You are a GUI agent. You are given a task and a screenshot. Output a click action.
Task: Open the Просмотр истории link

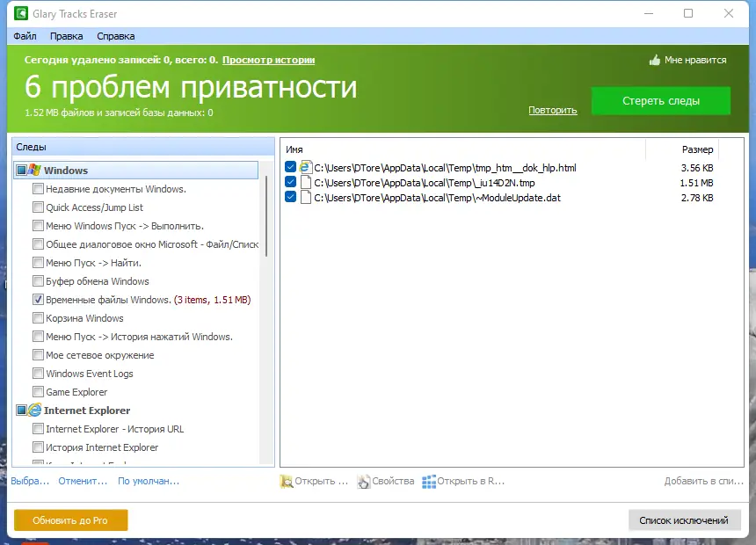268,60
